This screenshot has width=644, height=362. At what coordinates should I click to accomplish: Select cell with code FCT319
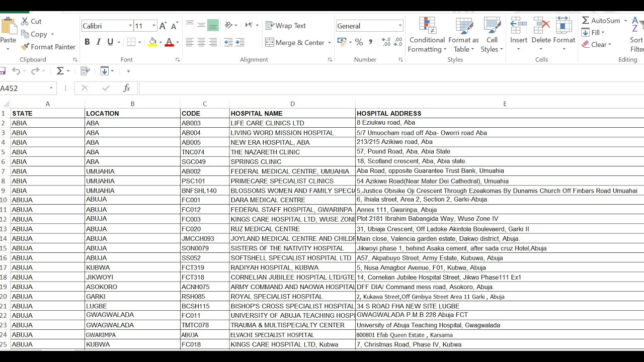(x=205, y=268)
